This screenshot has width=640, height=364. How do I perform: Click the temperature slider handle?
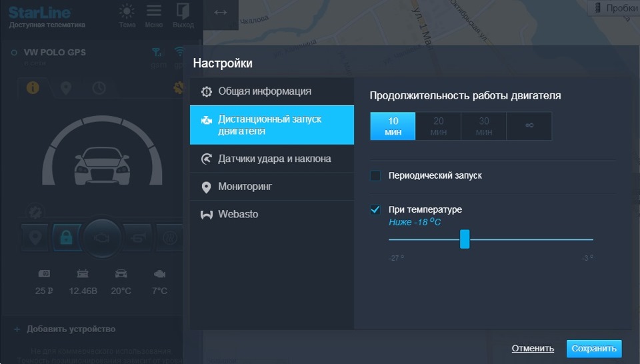[x=465, y=239]
